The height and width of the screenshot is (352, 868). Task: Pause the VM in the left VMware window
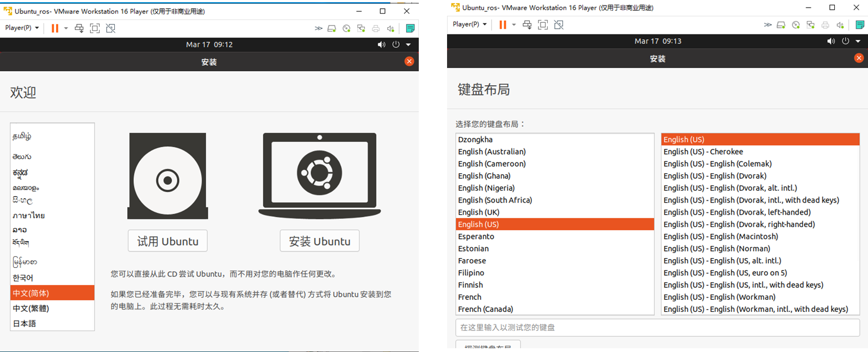coord(55,28)
